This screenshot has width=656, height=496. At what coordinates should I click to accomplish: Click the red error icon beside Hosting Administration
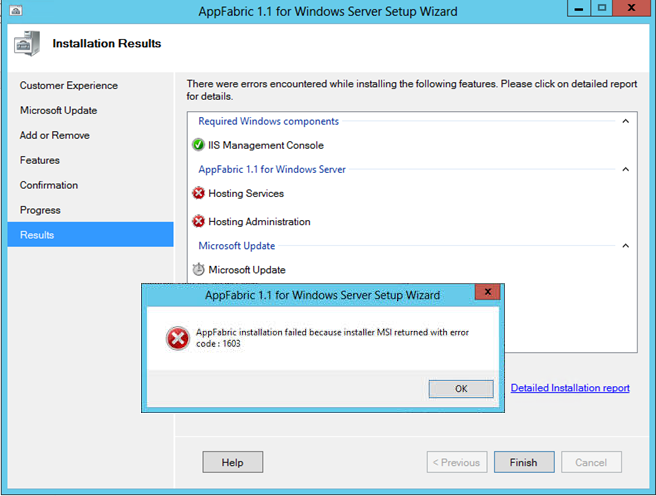pyautogui.click(x=198, y=222)
